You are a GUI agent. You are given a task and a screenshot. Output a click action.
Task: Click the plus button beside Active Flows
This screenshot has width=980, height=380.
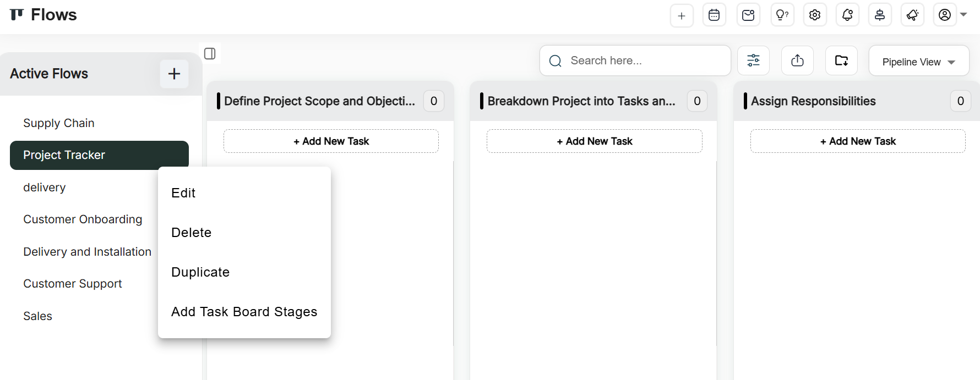click(x=174, y=74)
